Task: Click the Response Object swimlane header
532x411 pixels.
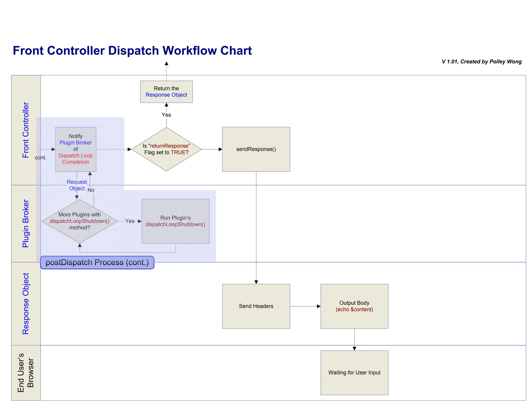Action: 26,303
